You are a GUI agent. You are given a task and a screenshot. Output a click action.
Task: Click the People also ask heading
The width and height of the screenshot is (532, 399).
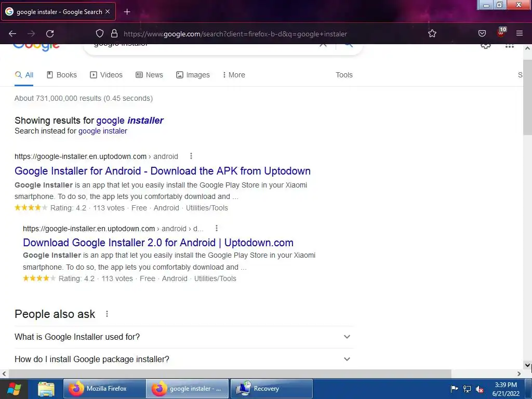pos(55,314)
